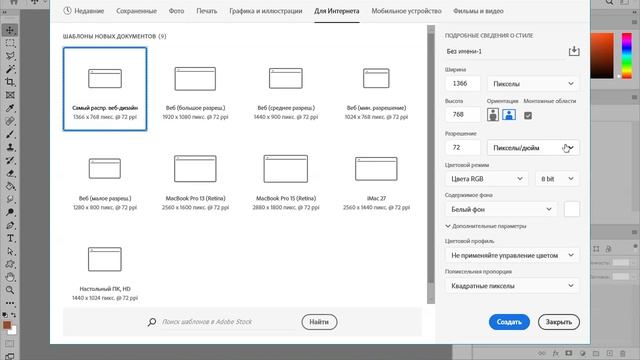Click the Adobe Stock template search field

click(229, 322)
